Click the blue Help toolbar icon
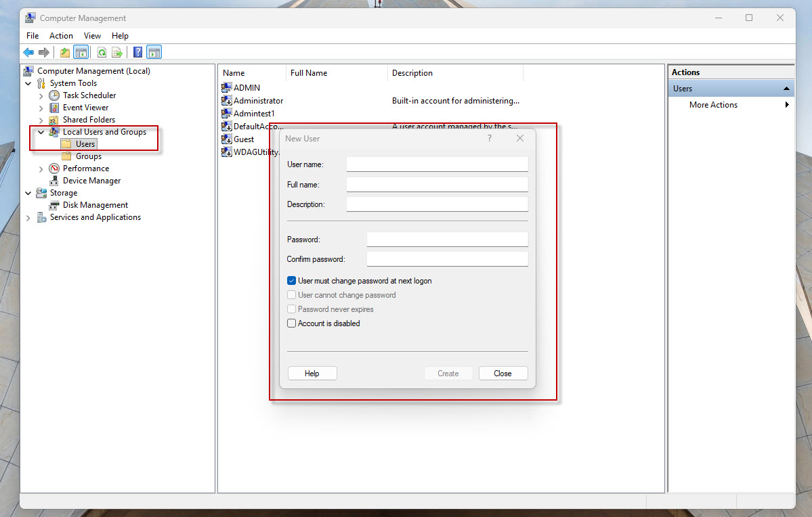The image size is (812, 517). 137,52
